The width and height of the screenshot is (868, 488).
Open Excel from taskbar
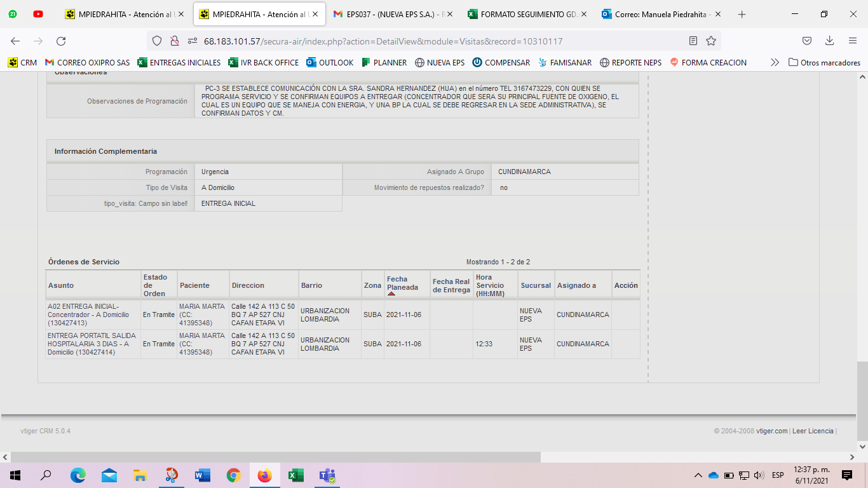click(x=295, y=475)
